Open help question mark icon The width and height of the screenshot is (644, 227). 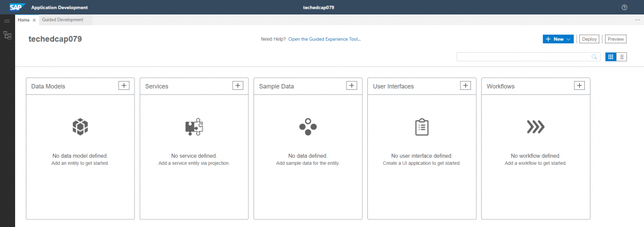coord(625,8)
